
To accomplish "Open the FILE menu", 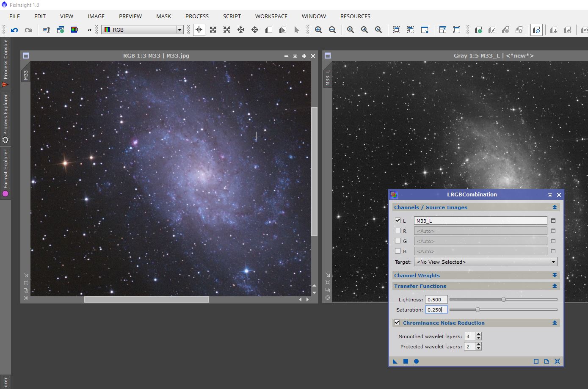I will pos(15,16).
